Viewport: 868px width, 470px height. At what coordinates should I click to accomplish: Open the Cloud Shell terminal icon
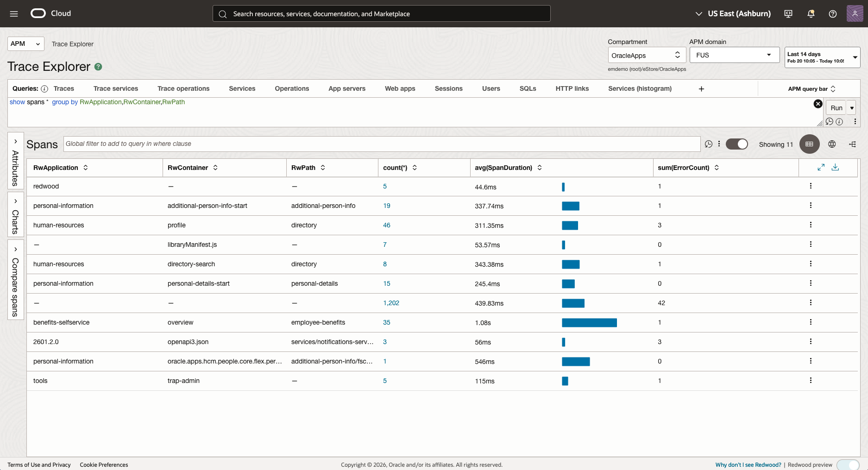[788, 14]
